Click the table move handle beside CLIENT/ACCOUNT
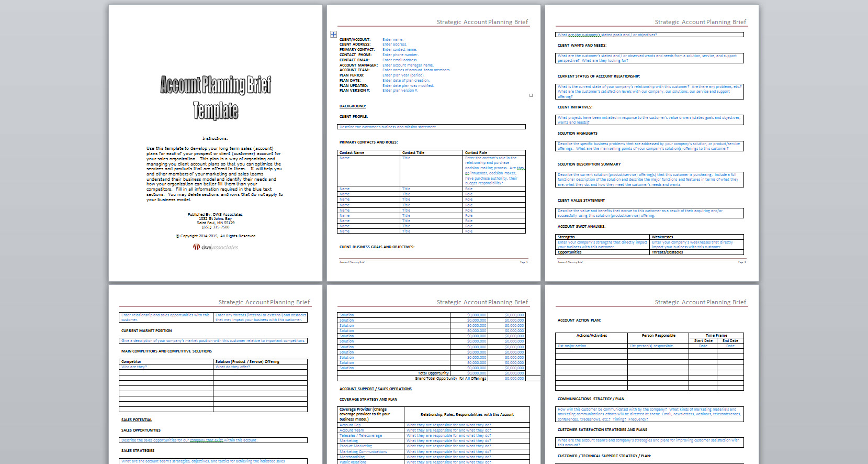Viewport: 868px width, 464px height. pyautogui.click(x=333, y=35)
